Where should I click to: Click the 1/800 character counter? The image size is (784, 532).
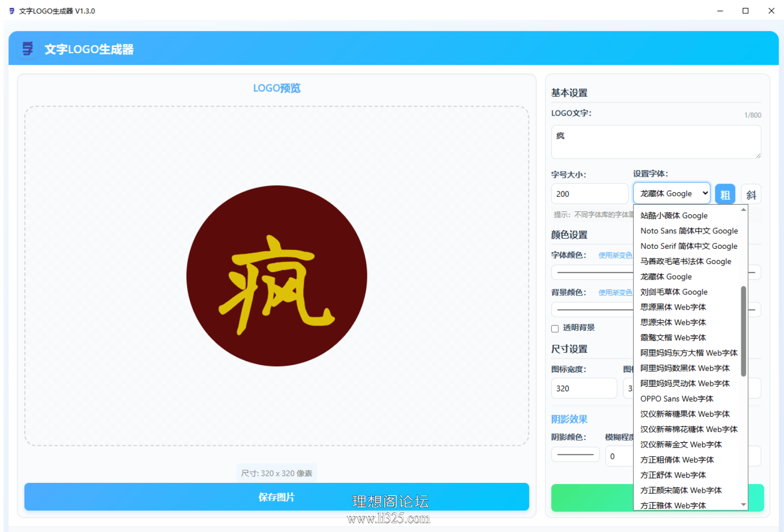pos(753,115)
